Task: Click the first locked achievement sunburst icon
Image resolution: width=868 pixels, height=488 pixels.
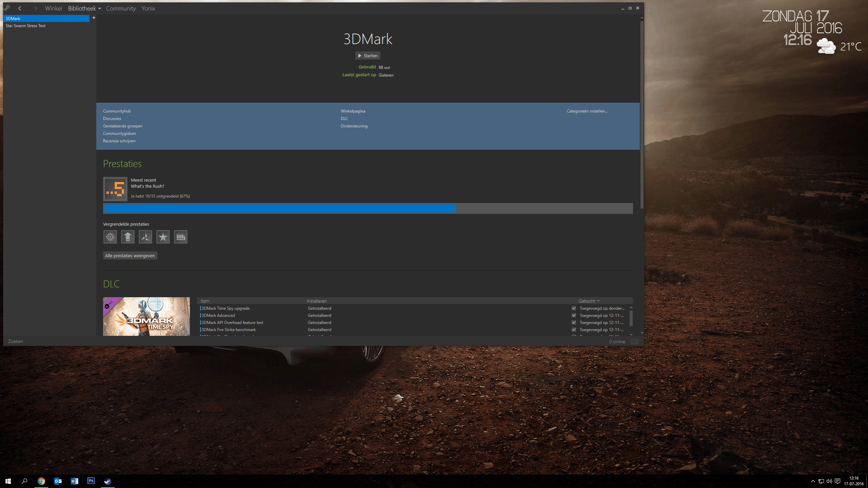Action: click(x=110, y=237)
